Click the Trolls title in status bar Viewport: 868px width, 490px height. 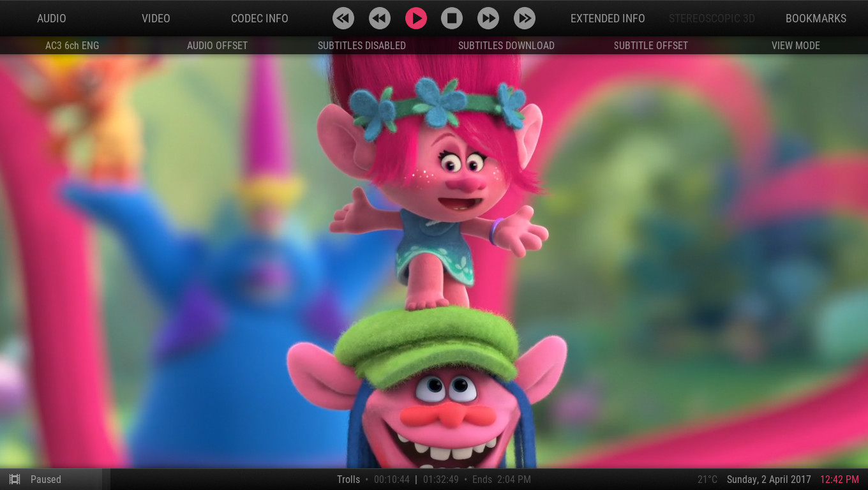click(348, 479)
